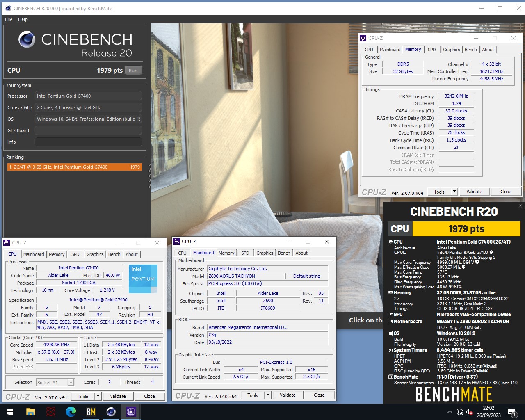
Task: Open Cinebench File menu
Action: tap(9, 19)
